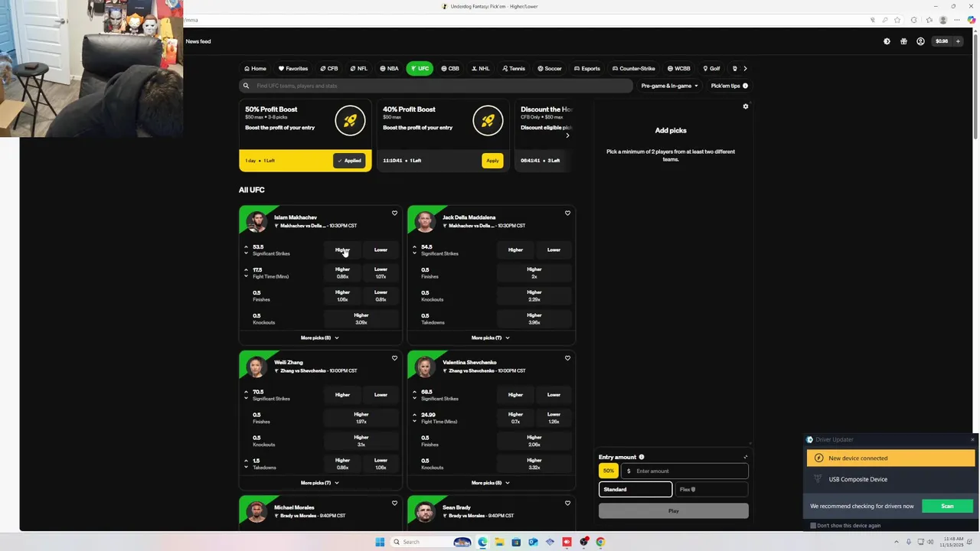The height and width of the screenshot is (551, 980).
Task: Click Apply on the 40% Profit Boost
Action: point(492,161)
